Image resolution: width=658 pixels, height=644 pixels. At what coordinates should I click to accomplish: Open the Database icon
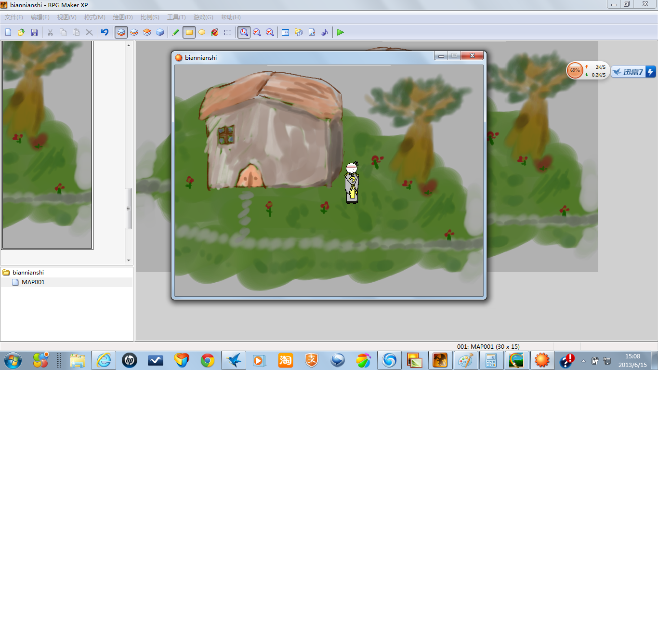(286, 32)
